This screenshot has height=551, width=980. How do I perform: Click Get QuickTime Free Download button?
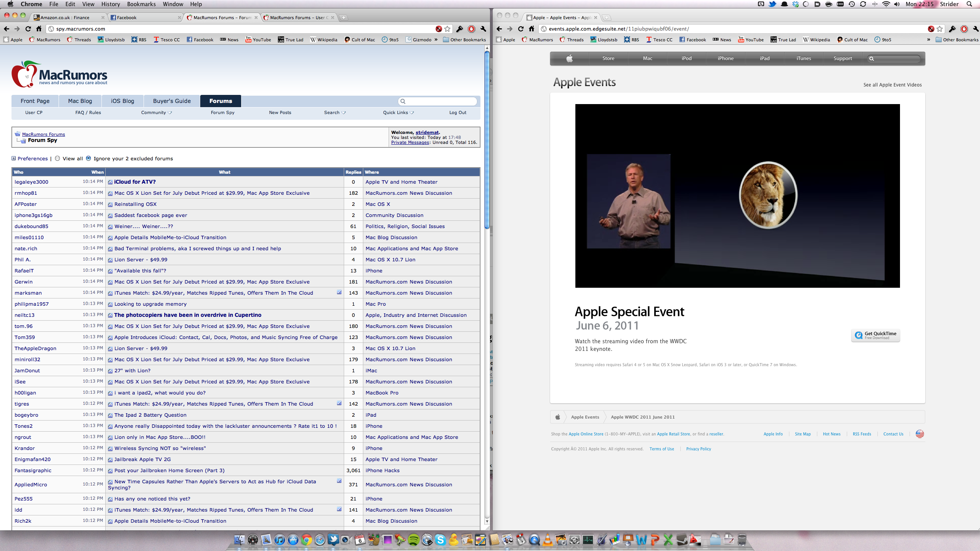[x=875, y=335]
